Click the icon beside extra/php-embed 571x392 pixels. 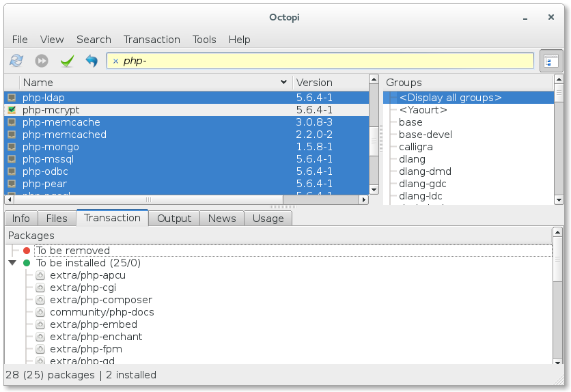(40, 324)
